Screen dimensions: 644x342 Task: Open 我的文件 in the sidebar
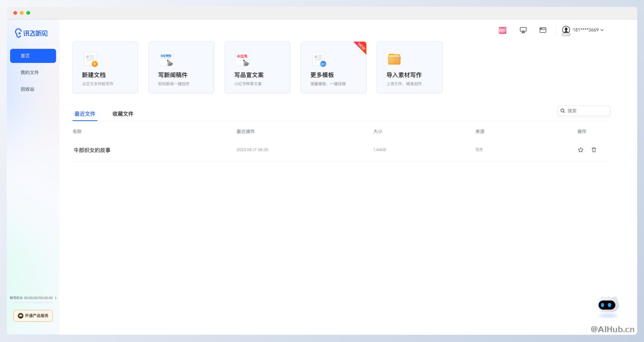pos(30,73)
